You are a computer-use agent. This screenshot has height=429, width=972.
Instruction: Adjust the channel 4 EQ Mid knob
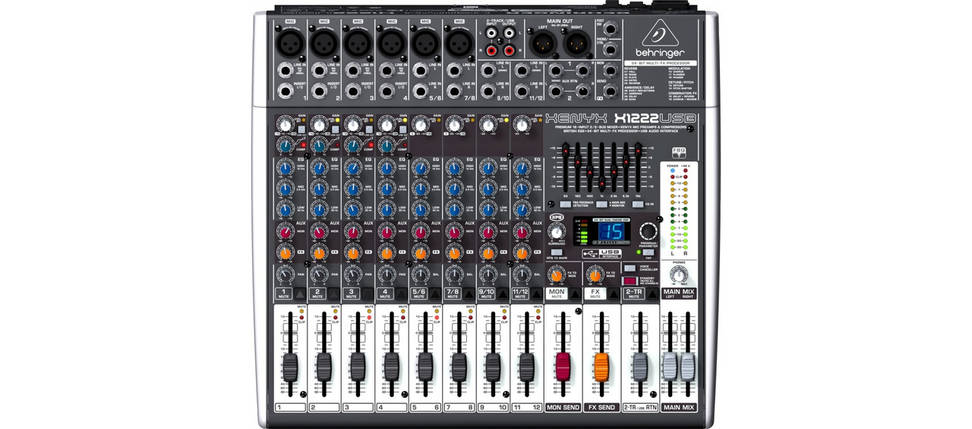386,188
